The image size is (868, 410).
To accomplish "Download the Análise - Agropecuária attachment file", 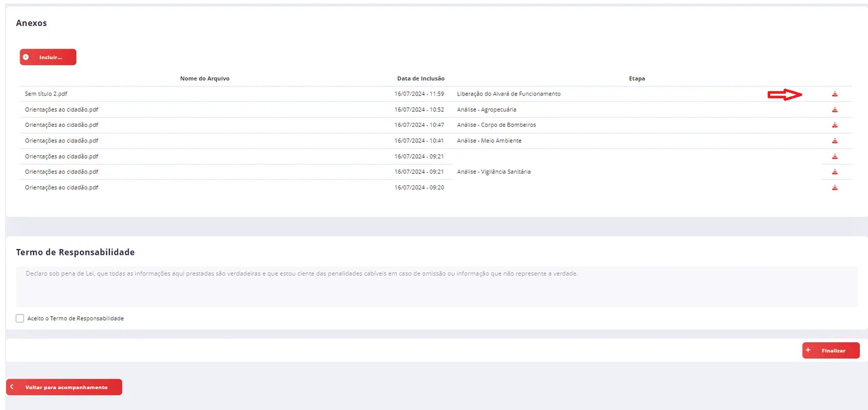I will pyautogui.click(x=834, y=109).
